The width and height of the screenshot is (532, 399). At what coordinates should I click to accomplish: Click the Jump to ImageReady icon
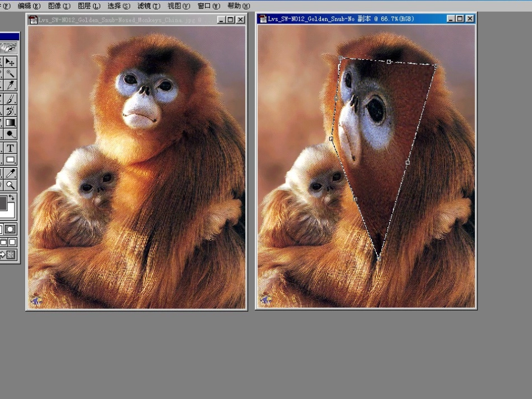[x=10, y=255]
